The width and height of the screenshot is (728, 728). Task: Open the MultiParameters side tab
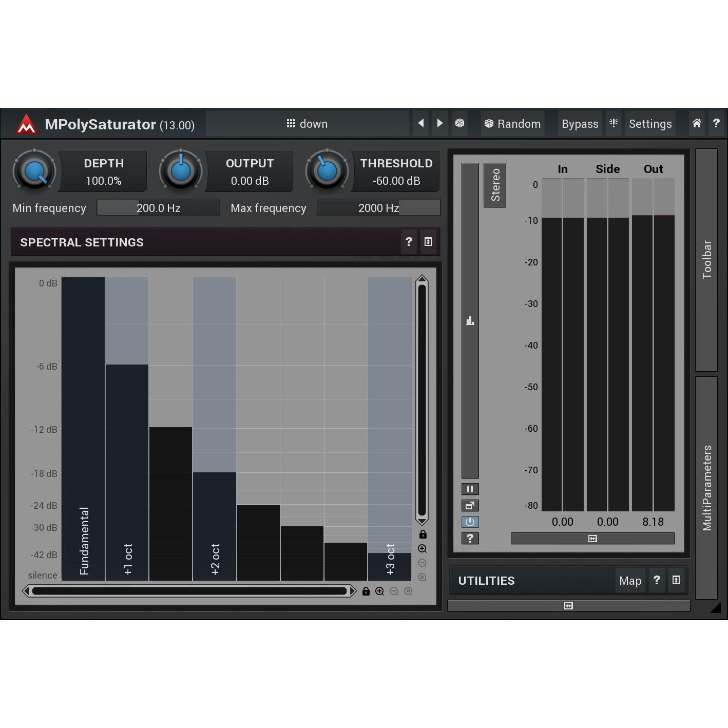point(706,488)
